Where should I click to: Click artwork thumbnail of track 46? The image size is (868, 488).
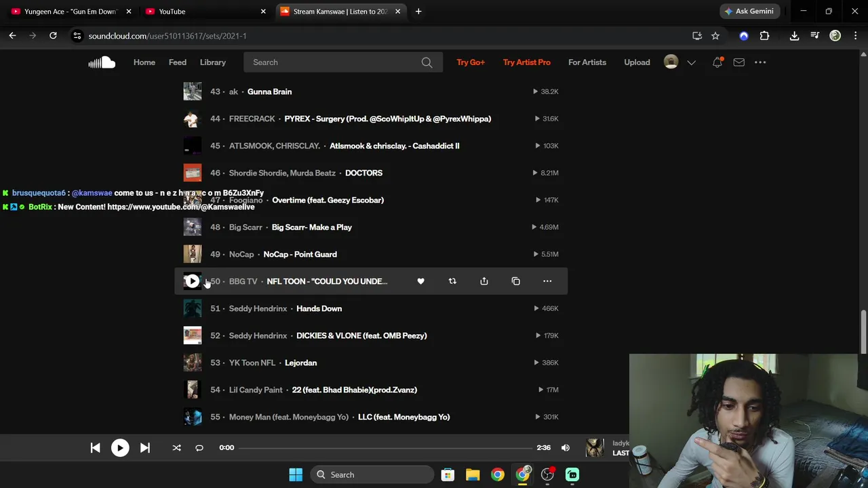point(192,173)
